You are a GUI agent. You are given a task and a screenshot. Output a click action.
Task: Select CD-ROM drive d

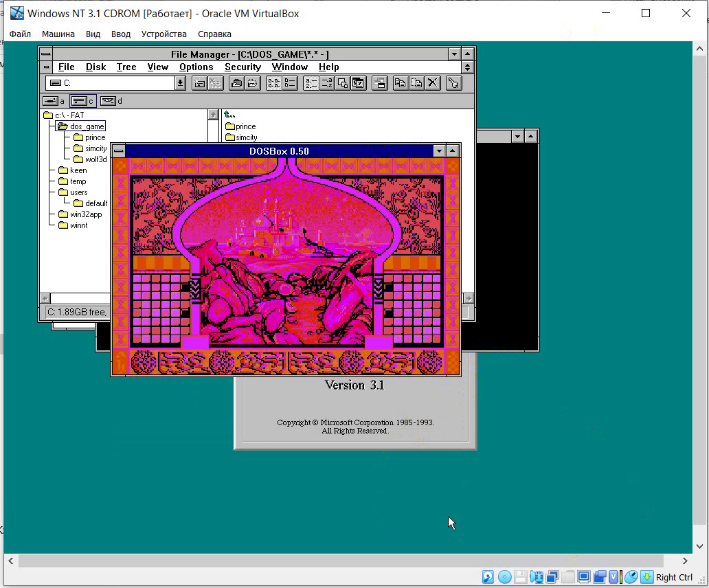(111, 101)
